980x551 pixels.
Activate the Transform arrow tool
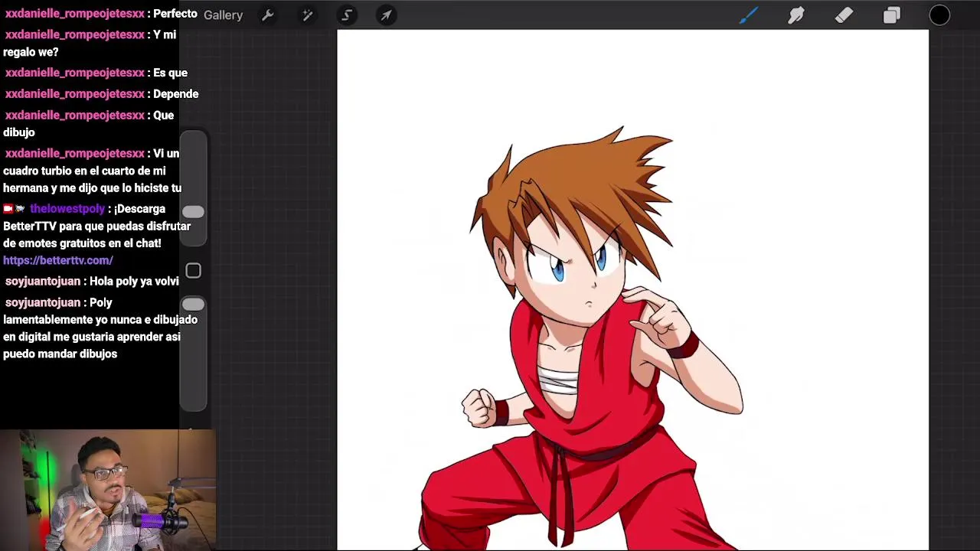pos(387,15)
